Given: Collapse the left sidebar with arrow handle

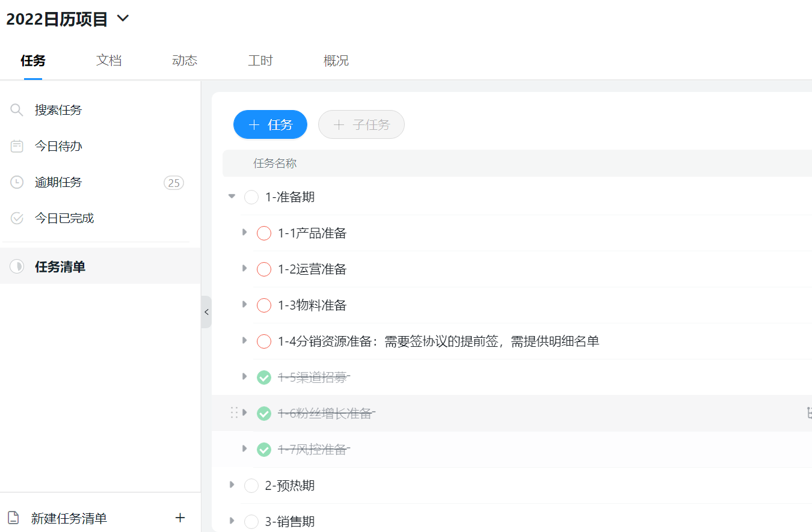Looking at the screenshot, I should [206, 312].
